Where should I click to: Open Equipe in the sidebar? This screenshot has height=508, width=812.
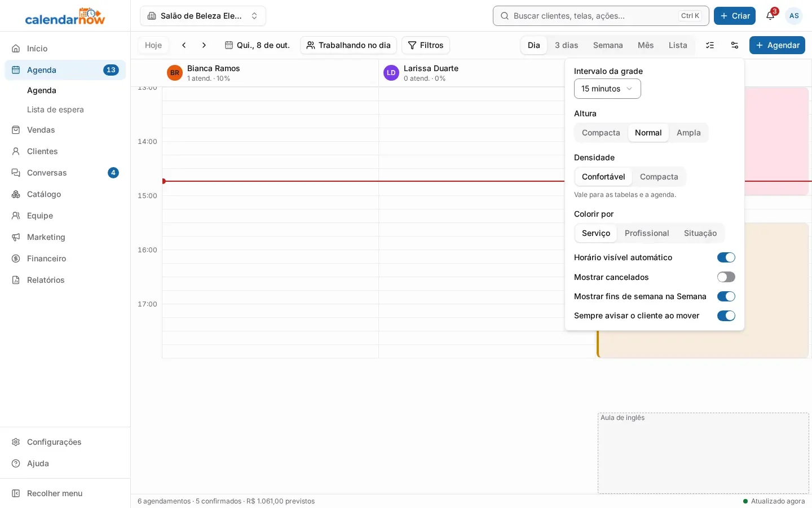pyautogui.click(x=65, y=216)
